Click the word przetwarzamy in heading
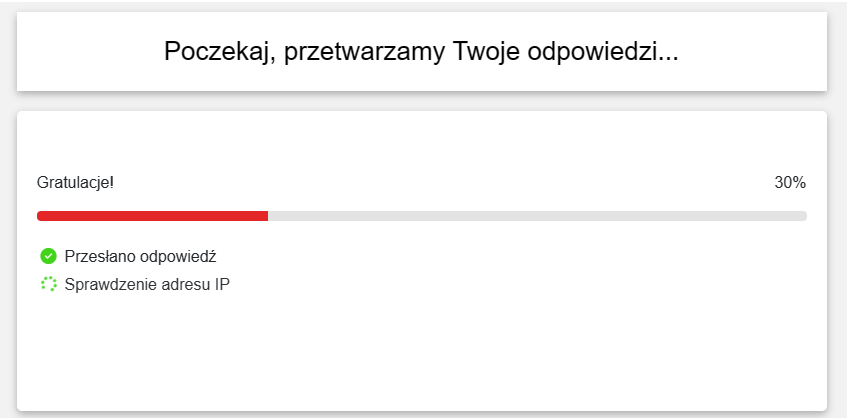 pyautogui.click(x=365, y=52)
